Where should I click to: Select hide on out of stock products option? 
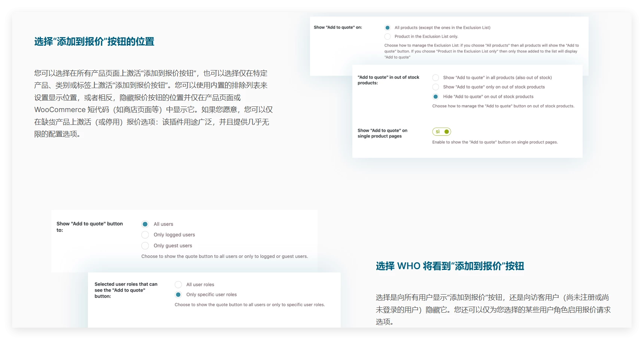(435, 97)
